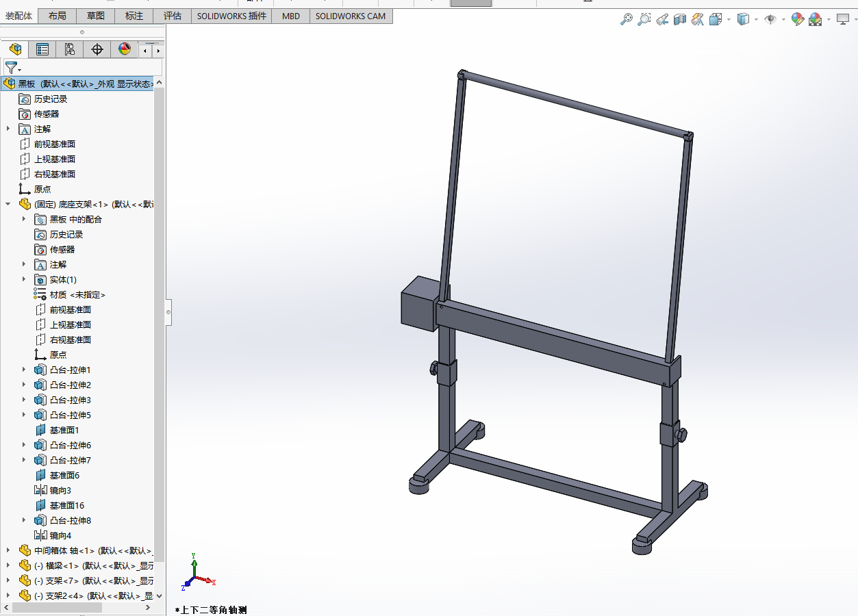
Task: Click tree scrollbar up arrow
Action: pos(160,83)
